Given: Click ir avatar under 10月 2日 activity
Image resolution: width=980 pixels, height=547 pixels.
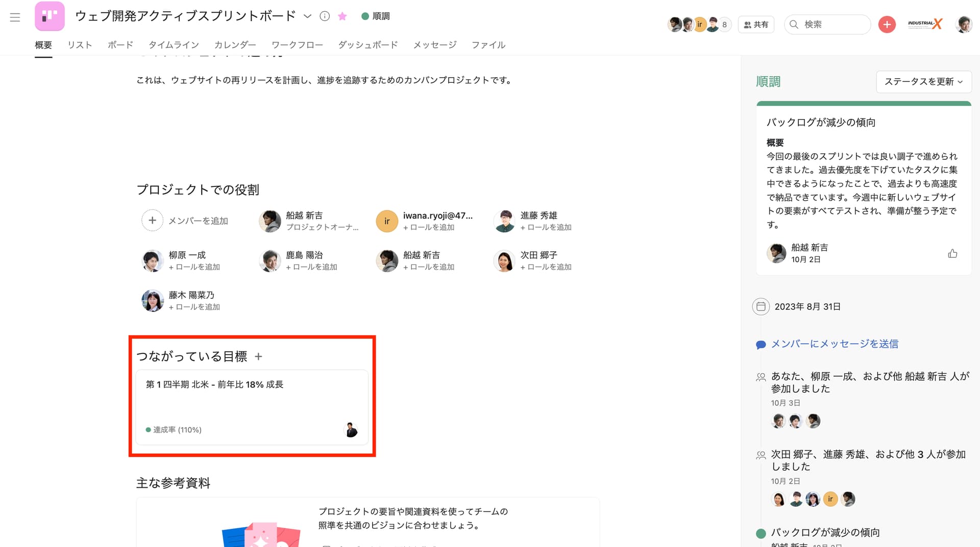Looking at the screenshot, I should point(830,499).
